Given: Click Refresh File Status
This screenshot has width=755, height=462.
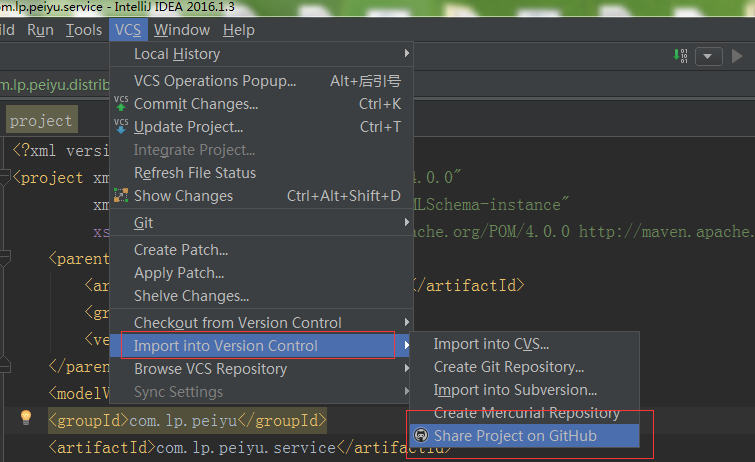Looking at the screenshot, I should (194, 173).
